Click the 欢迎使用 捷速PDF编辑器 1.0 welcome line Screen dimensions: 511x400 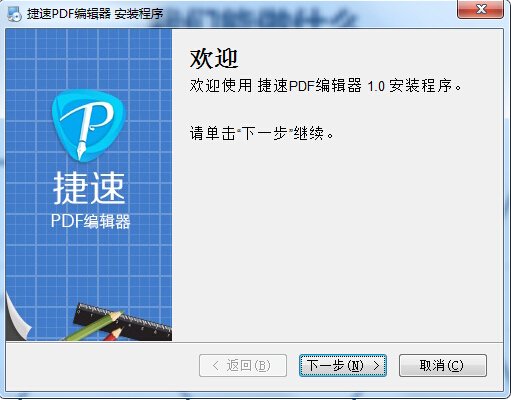pos(326,86)
